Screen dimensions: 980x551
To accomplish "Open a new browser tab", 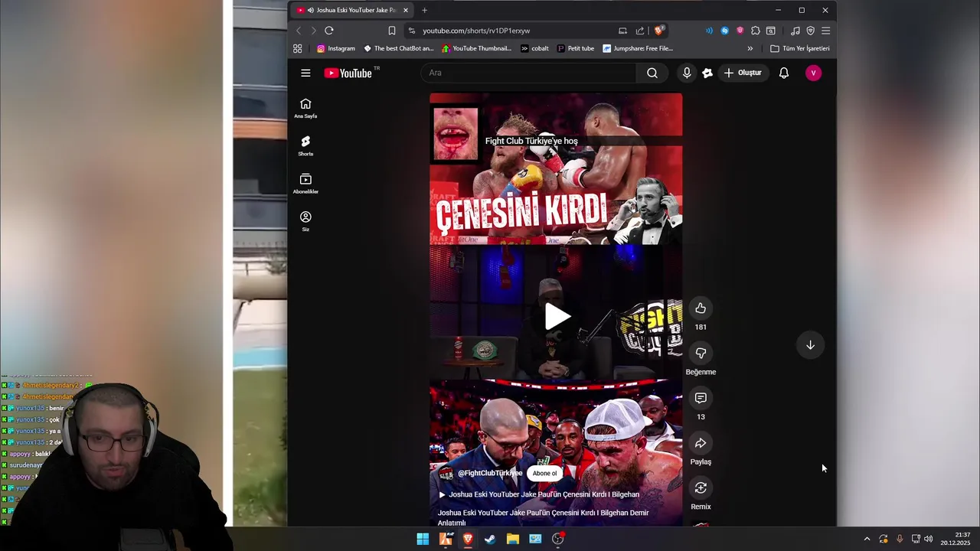I will [x=424, y=10].
